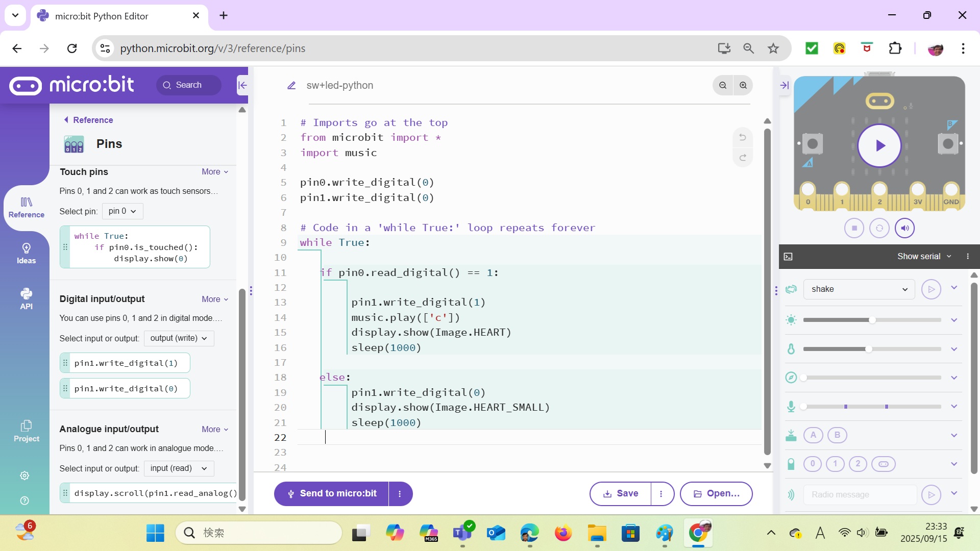Collapse the reference sidebar

click(x=242, y=85)
